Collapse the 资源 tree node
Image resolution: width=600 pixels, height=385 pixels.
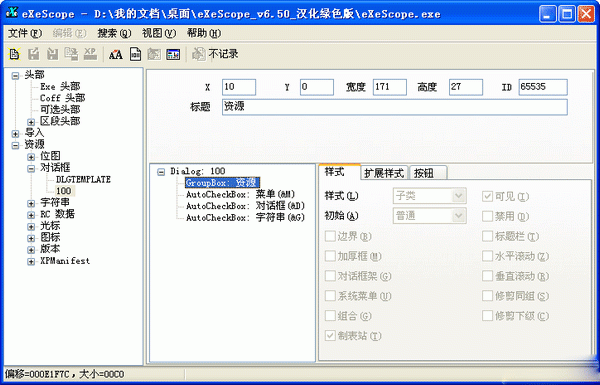coord(15,145)
